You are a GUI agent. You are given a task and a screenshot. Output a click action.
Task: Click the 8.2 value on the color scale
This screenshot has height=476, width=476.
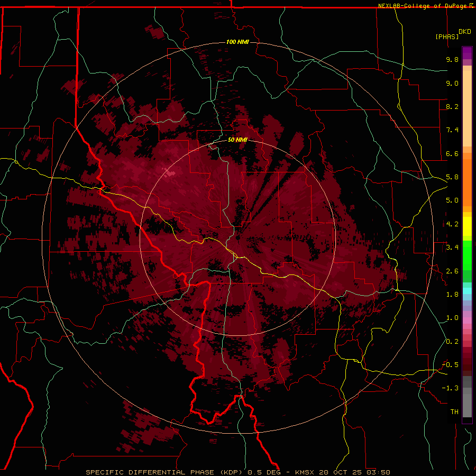tap(452, 106)
